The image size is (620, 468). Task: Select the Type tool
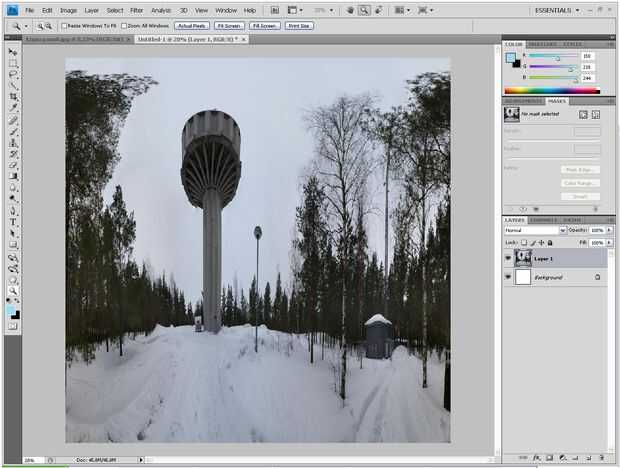[x=13, y=222]
